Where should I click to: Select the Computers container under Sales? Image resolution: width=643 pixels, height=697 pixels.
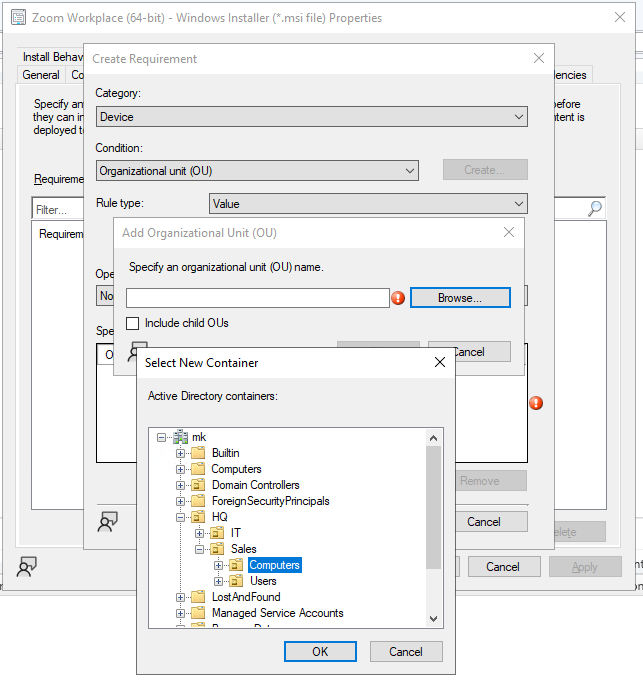point(274,565)
